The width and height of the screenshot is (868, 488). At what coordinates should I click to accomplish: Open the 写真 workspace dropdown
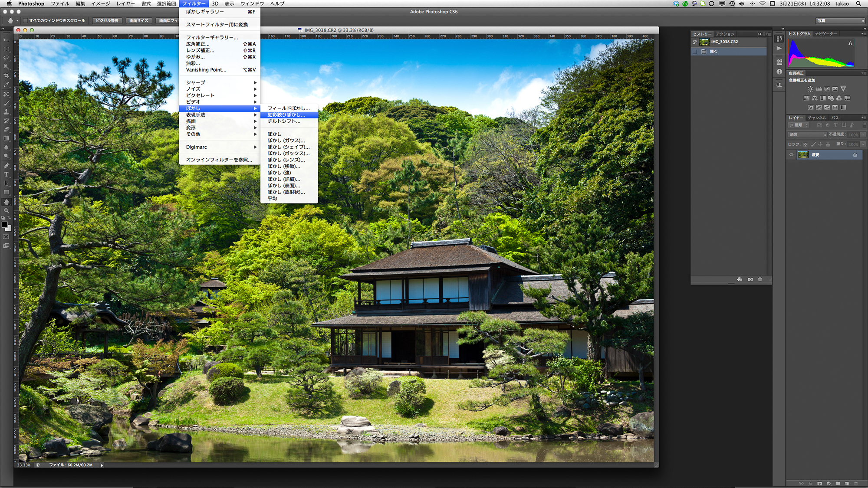841,20
